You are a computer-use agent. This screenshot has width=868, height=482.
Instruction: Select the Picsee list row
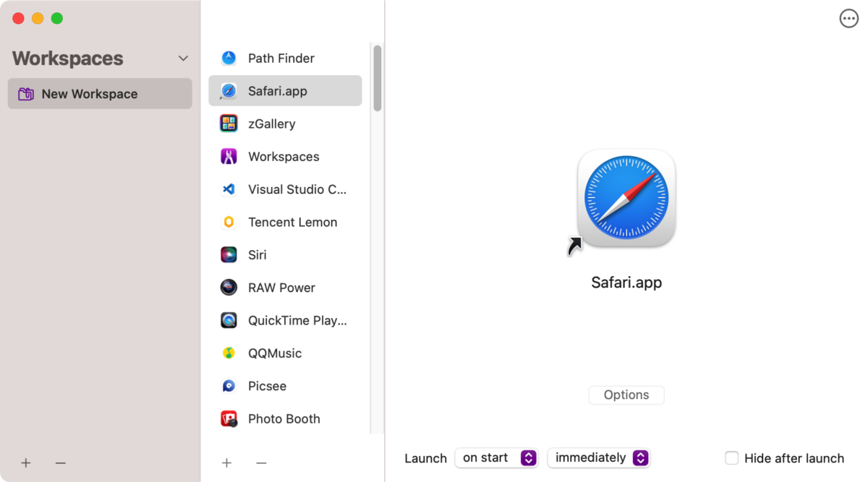pyautogui.click(x=285, y=386)
